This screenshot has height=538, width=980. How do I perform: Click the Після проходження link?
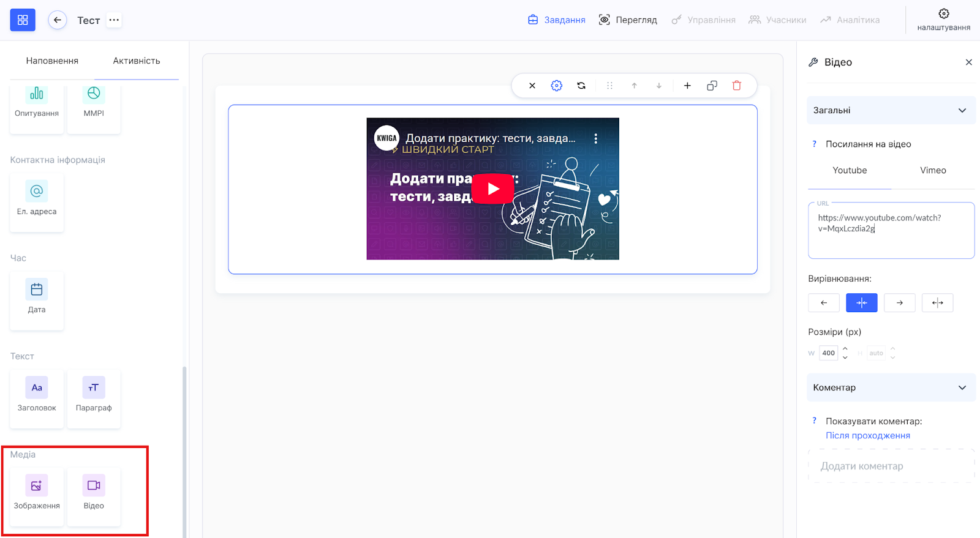pyautogui.click(x=867, y=436)
